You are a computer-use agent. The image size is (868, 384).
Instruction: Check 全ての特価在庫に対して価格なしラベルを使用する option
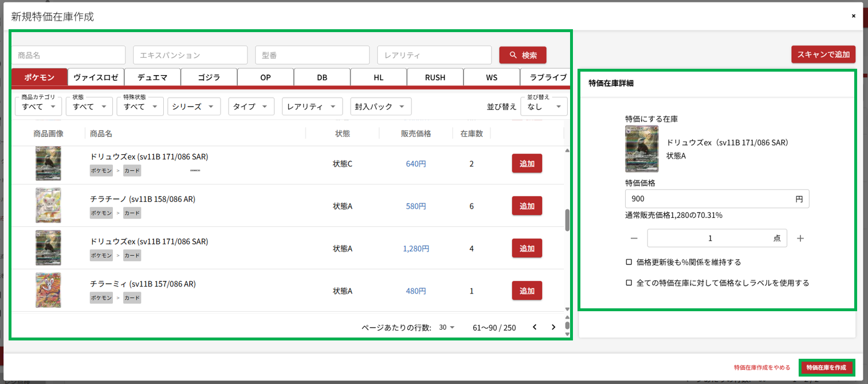coord(629,283)
